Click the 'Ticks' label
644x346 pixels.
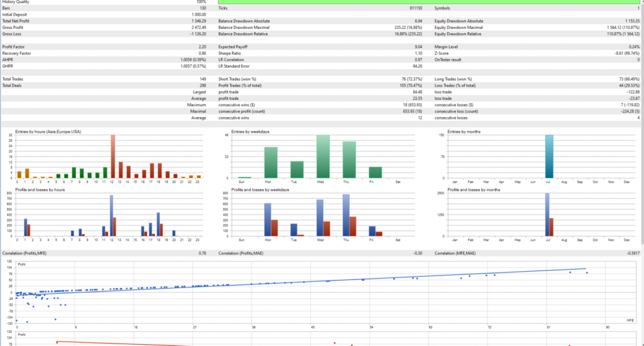223,8
